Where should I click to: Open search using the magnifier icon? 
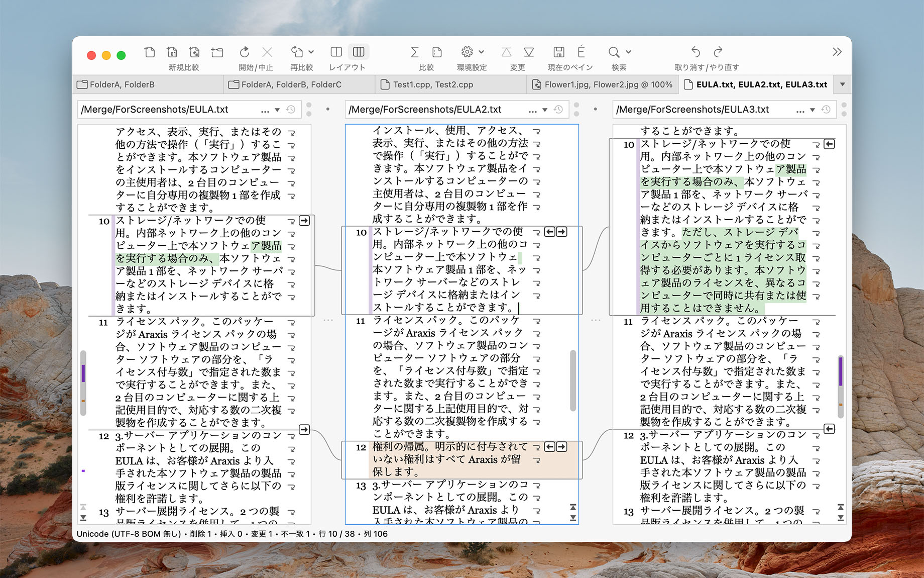(613, 51)
